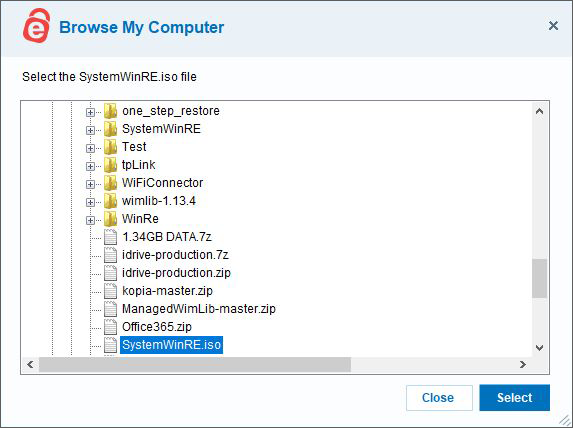
Task: Click the wimlib-1.13.4 folder icon
Action: coord(110,201)
